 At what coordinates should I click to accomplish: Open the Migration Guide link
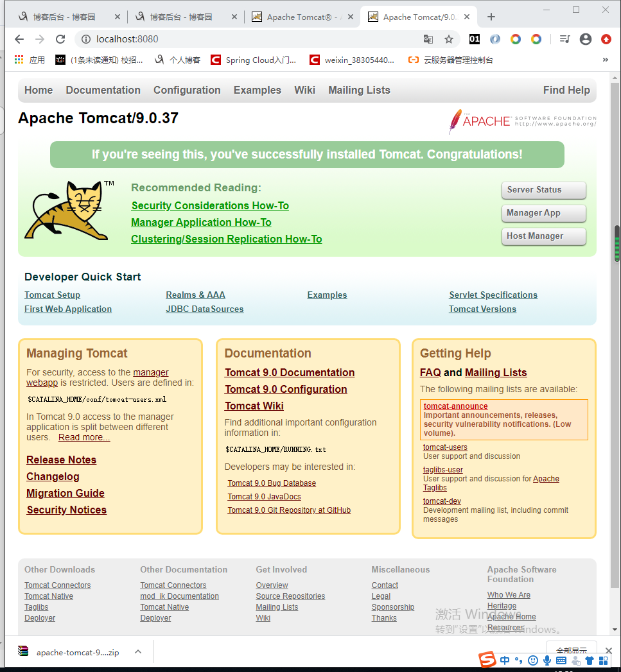[66, 494]
